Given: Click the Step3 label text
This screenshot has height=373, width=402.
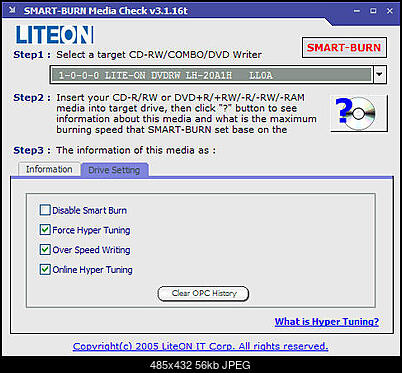Looking at the screenshot, I should (32, 150).
